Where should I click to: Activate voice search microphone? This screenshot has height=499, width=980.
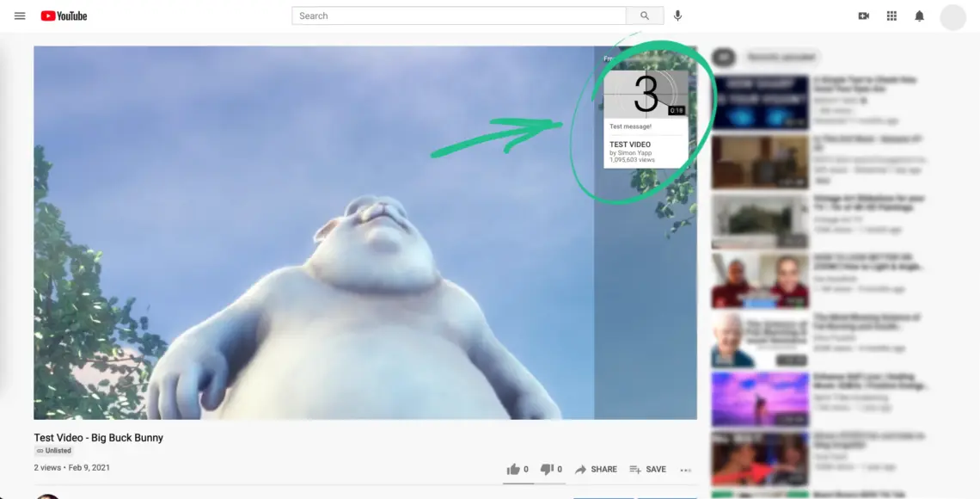coord(678,16)
